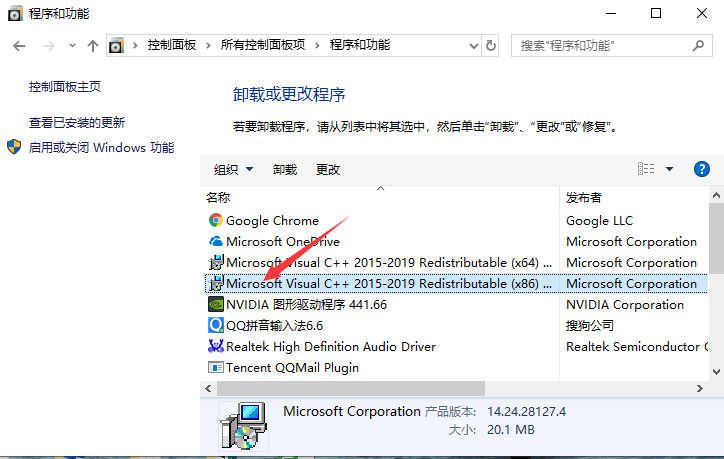Click the 卸载 toolbar button
The height and width of the screenshot is (459, 724).
pos(285,170)
